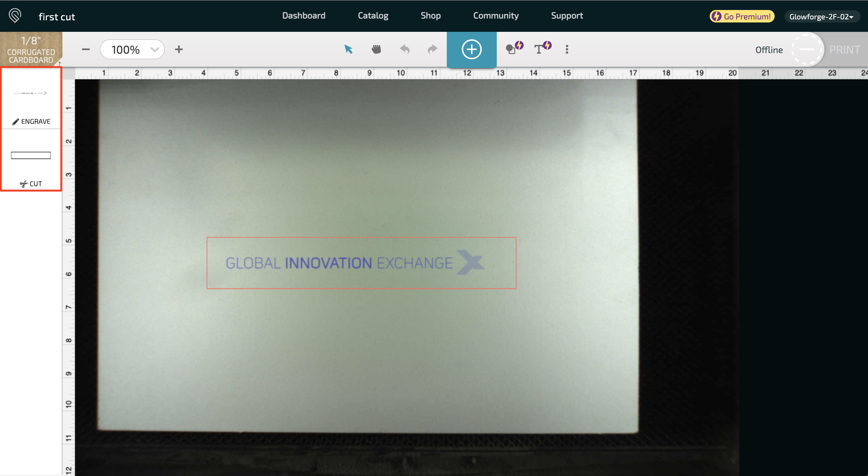
Task: Click the ENGRAVE step label
Action: pos(31,122)
